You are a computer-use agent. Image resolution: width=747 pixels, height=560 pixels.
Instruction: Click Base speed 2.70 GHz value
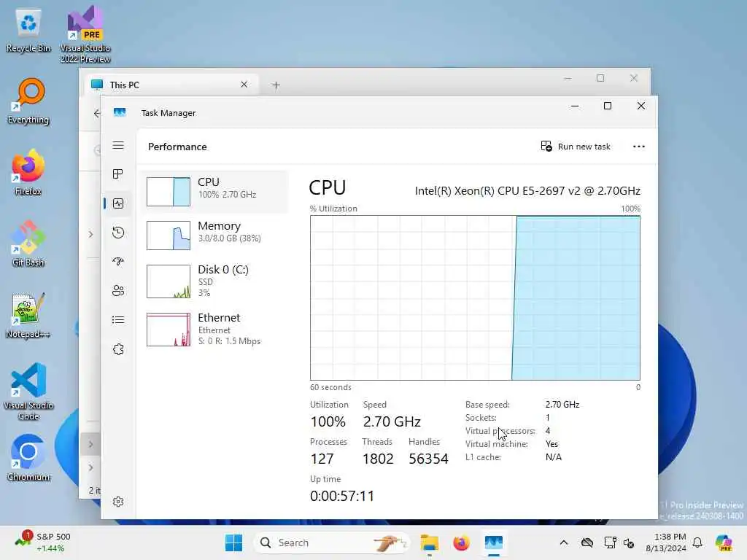click(562, 404)
